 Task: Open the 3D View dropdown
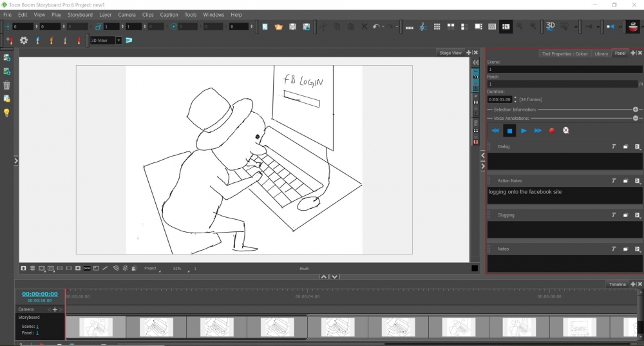[x=118, y=41]
